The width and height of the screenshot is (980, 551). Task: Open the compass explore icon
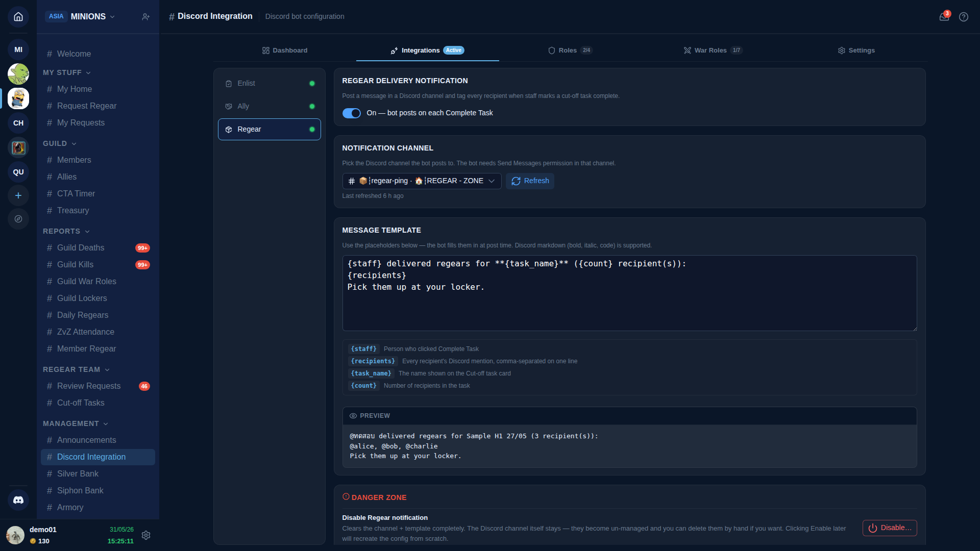click(18, 219)
